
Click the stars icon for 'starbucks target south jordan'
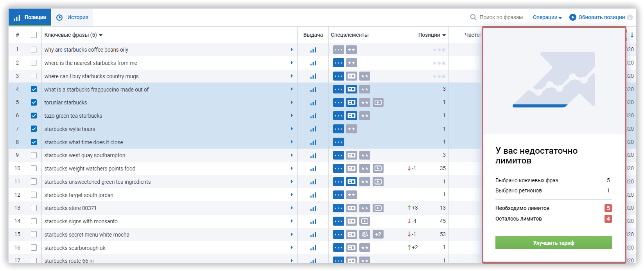click(x=352, y=195)
